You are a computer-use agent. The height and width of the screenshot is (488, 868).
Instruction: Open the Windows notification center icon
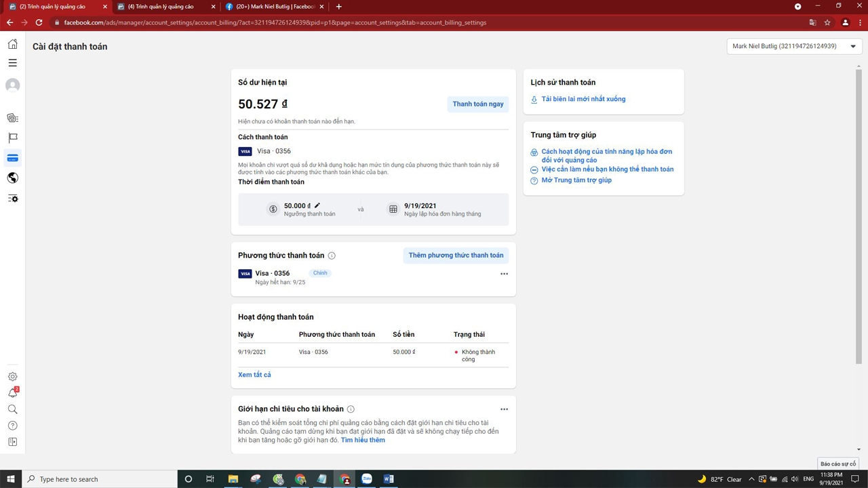pos(855,479)
